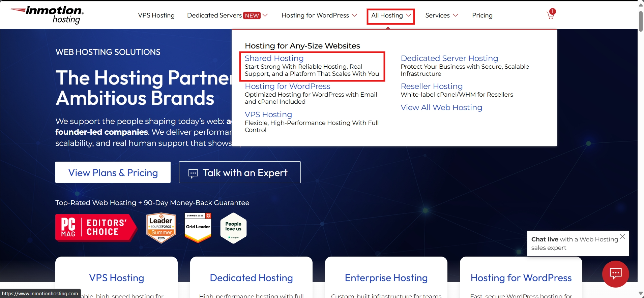644x298 pixels.
Task: Close the chat live popup
Action: 622,236
